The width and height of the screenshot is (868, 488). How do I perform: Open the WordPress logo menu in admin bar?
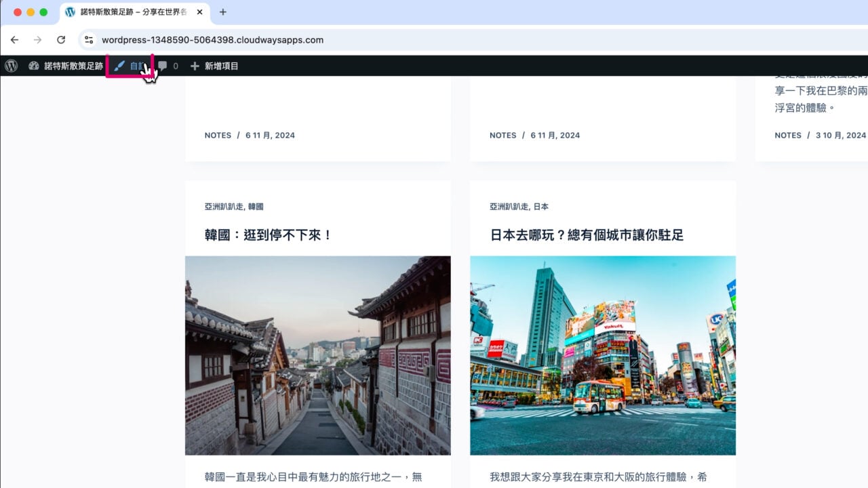(11, 66)
